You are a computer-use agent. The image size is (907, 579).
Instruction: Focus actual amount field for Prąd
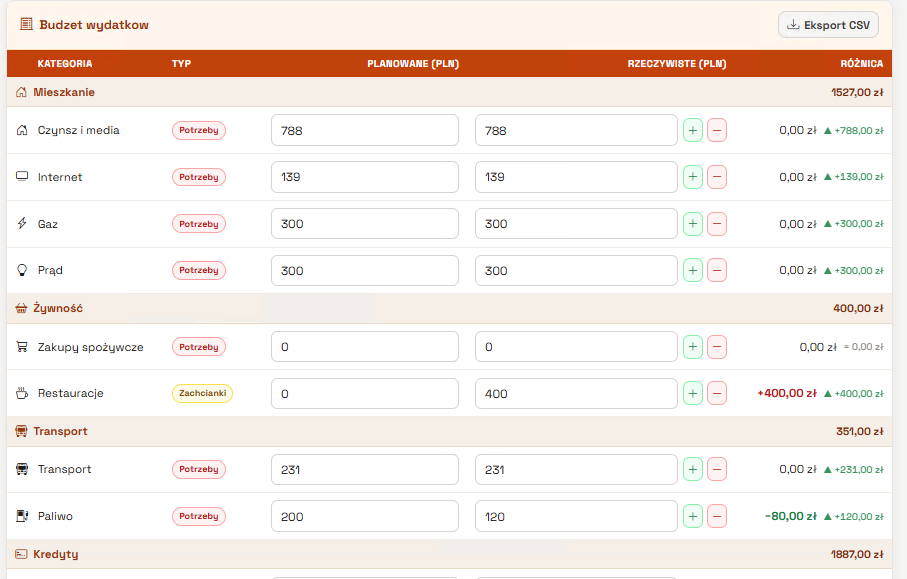(x=576, y=271)
